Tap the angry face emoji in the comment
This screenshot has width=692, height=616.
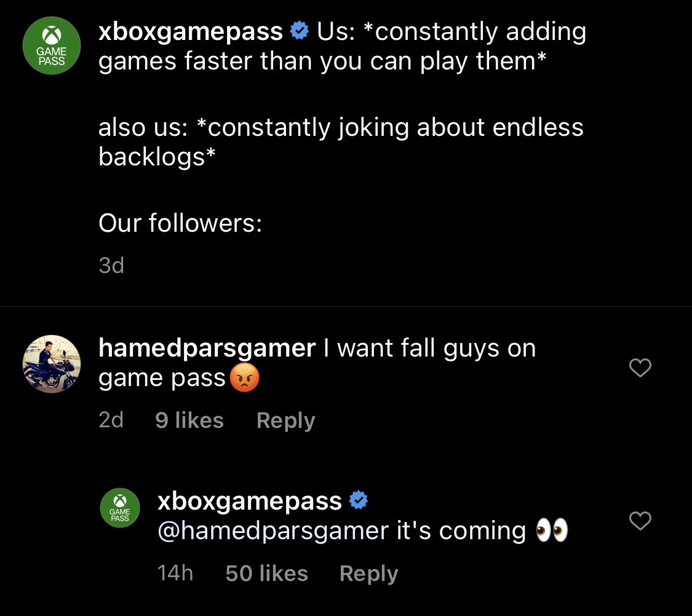(244, 379)
